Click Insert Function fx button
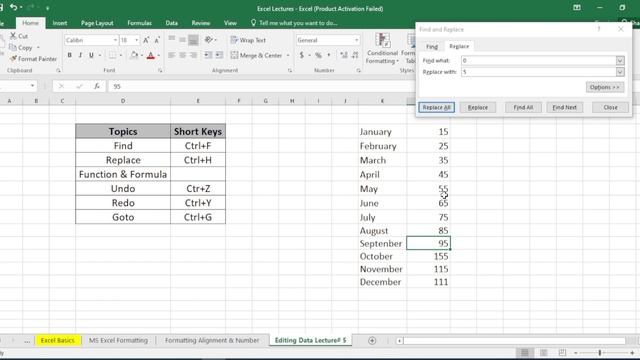 pos(97,86)
